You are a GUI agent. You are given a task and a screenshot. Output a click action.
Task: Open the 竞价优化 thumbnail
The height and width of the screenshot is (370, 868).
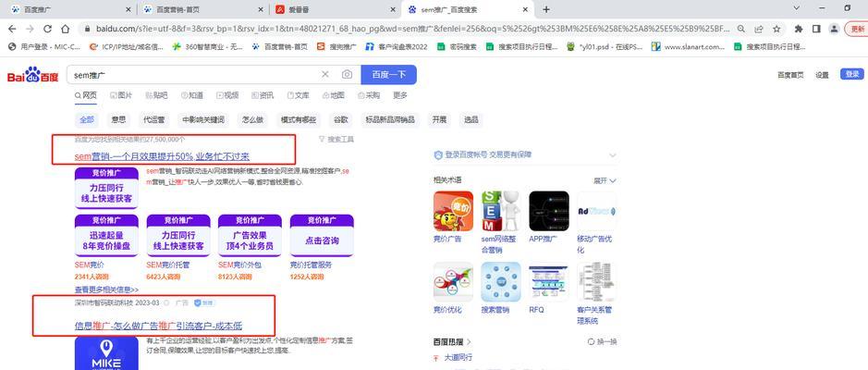(453, 282)
